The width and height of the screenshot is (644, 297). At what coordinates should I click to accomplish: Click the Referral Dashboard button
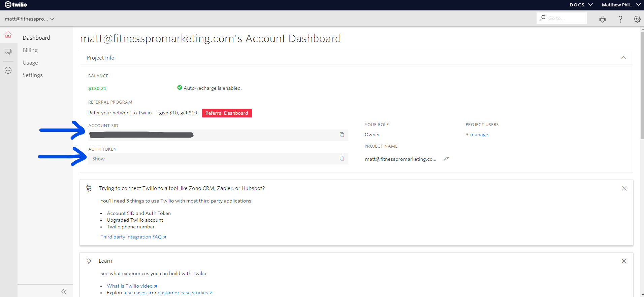[227, 113]
